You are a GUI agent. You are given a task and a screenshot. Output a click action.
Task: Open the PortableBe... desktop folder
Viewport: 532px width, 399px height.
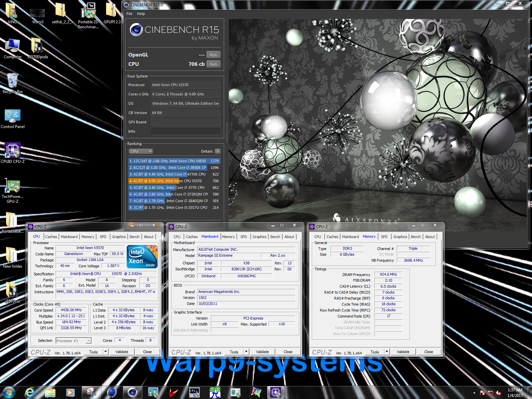point(13,223)
